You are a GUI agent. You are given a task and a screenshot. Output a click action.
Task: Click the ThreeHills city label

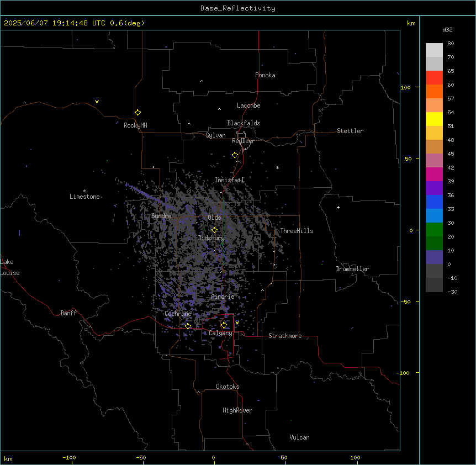click(297, 231)
